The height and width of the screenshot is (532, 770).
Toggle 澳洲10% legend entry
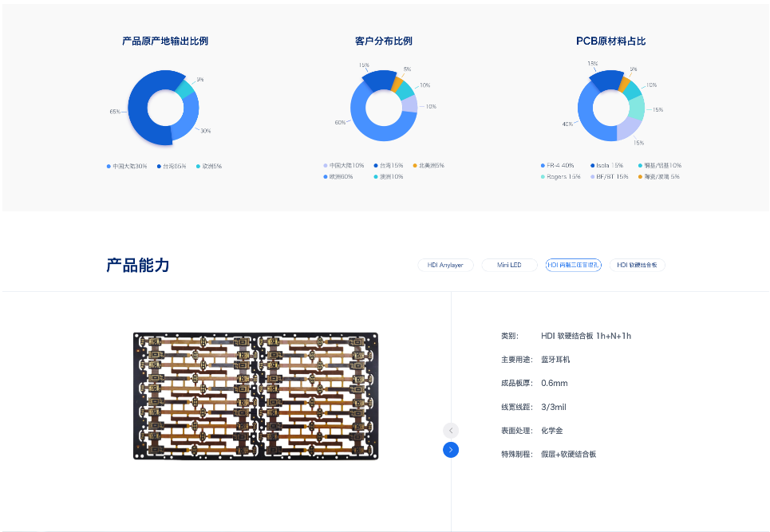click(389, 176)
